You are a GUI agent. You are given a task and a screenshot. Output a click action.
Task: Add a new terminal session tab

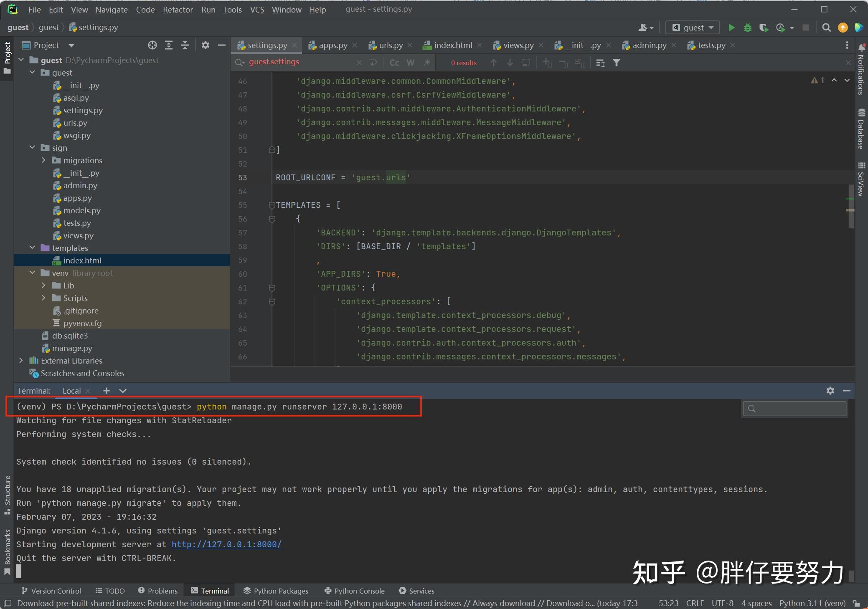click(107, 391)
